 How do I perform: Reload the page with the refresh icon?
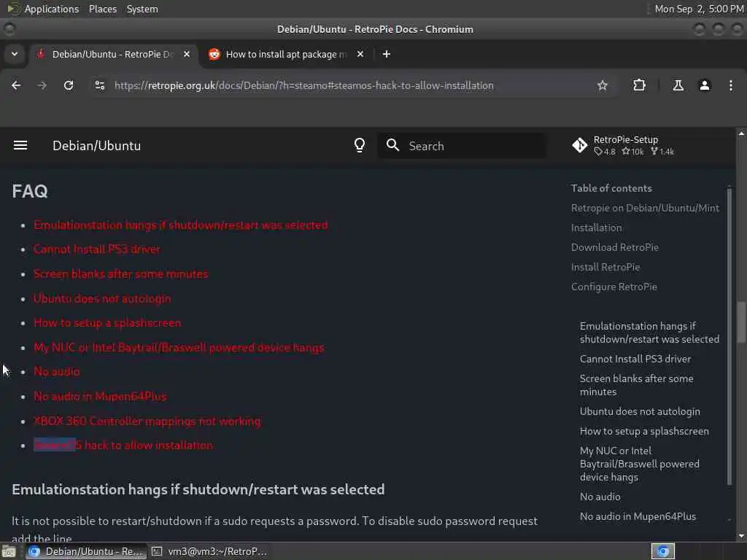coord(69,85)
